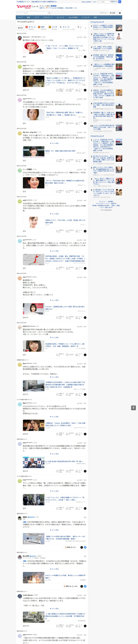Open bzj user avatar
138x644 pixels.
pos(20,67)
